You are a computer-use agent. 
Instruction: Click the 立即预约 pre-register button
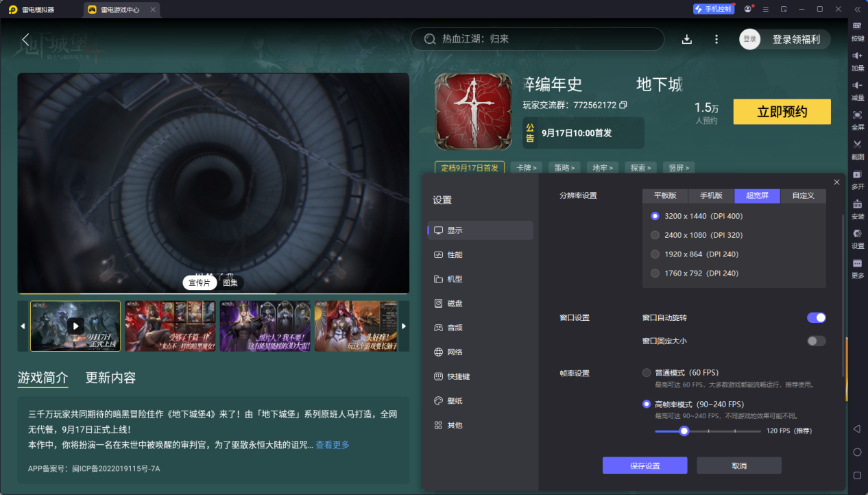click(782, 112)
